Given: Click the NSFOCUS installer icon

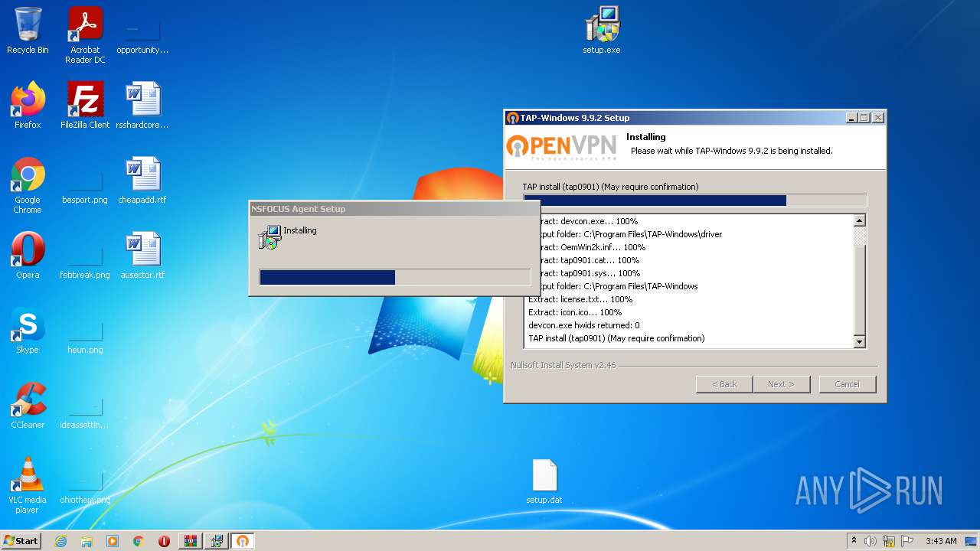Looking at the screenshot, I should [269, 237].
